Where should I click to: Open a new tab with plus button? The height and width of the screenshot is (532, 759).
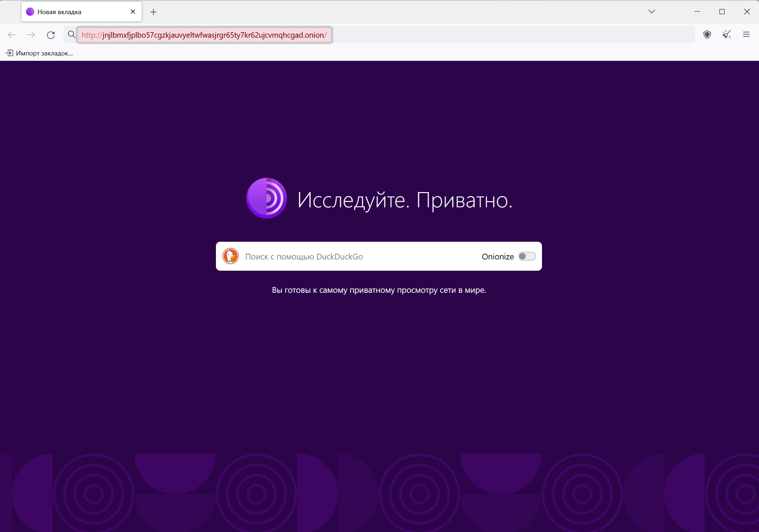(x=153, y=12)
